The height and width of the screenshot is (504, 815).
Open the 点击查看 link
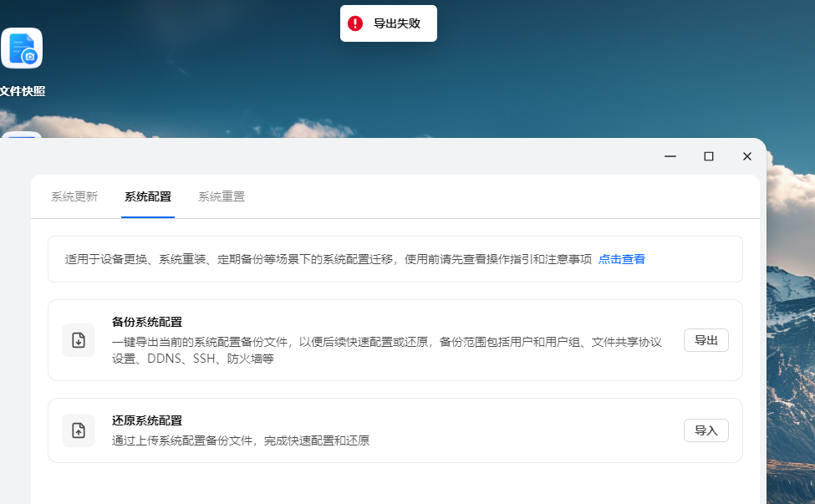pyautogui.click(x=622, y=259)
